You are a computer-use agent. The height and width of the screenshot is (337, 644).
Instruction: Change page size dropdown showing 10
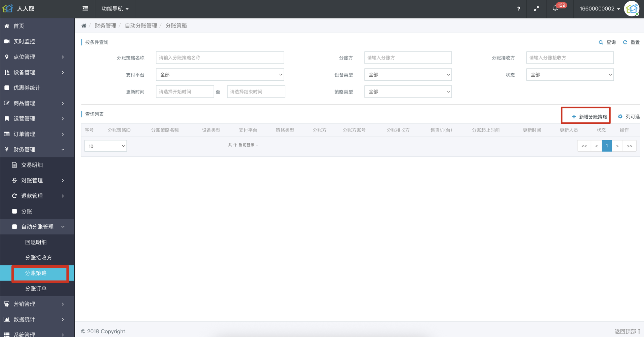tap(106, 146)
